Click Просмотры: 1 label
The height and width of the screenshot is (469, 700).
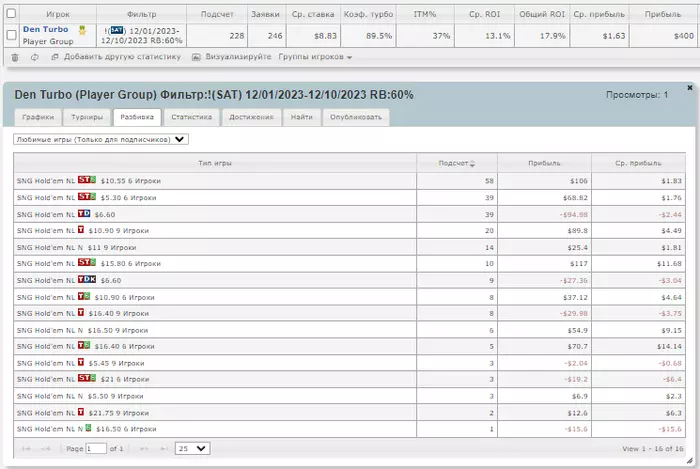637,95
